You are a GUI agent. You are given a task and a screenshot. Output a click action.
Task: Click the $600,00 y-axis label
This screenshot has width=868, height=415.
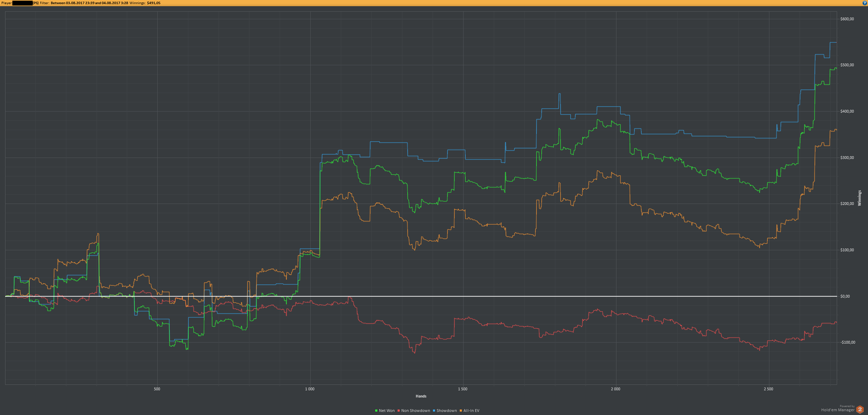[847, 19]
